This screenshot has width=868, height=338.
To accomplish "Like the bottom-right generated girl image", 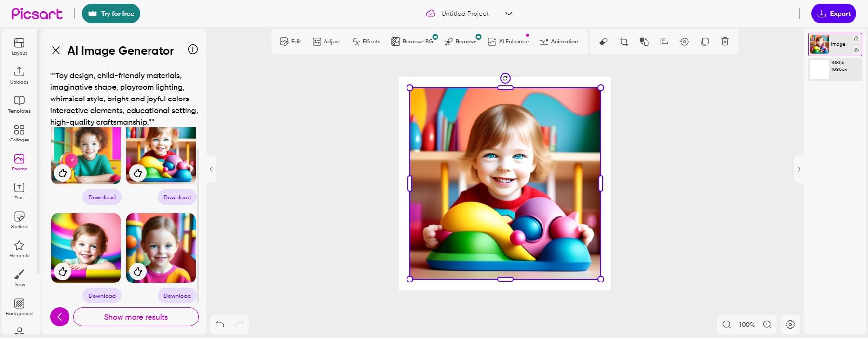I will tap(138, 271).
